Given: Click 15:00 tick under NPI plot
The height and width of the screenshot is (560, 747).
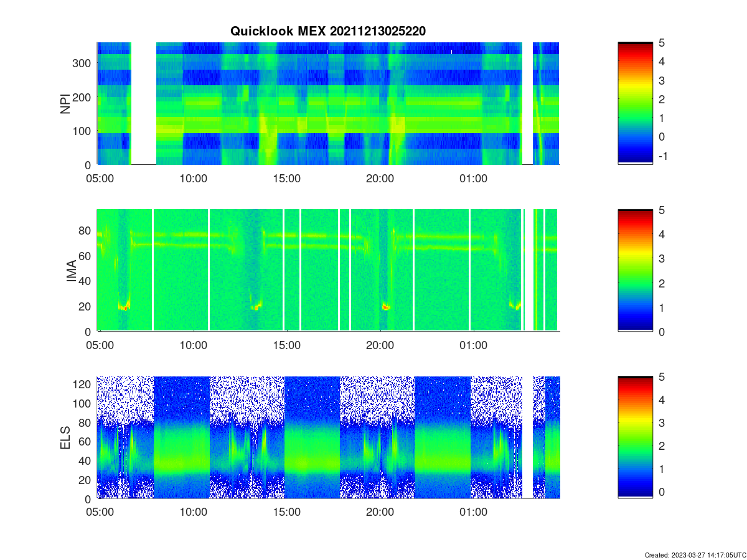Looking at the screenshot, I should (287, 179).
